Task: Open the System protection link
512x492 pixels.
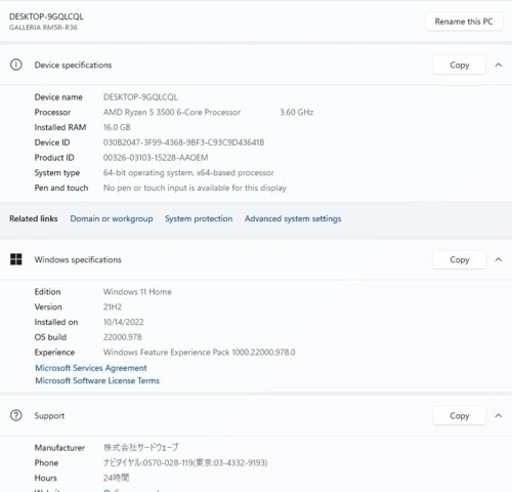Action: [199, 219]
